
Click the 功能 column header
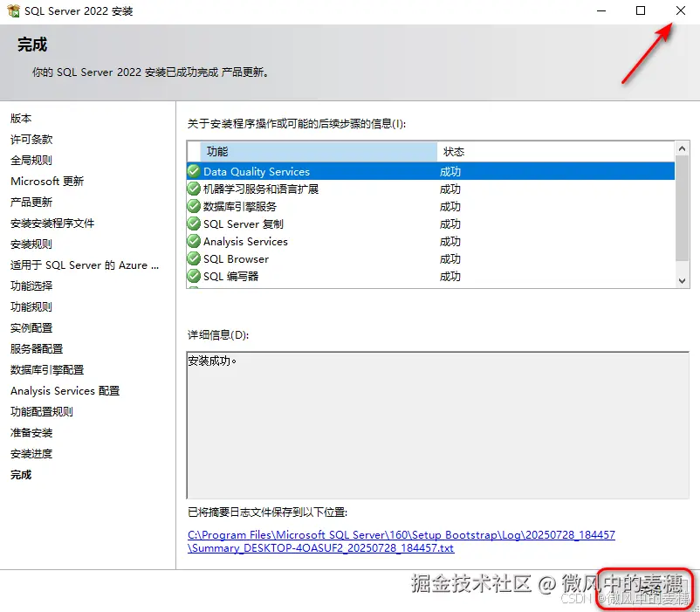(x=244, y=151)
